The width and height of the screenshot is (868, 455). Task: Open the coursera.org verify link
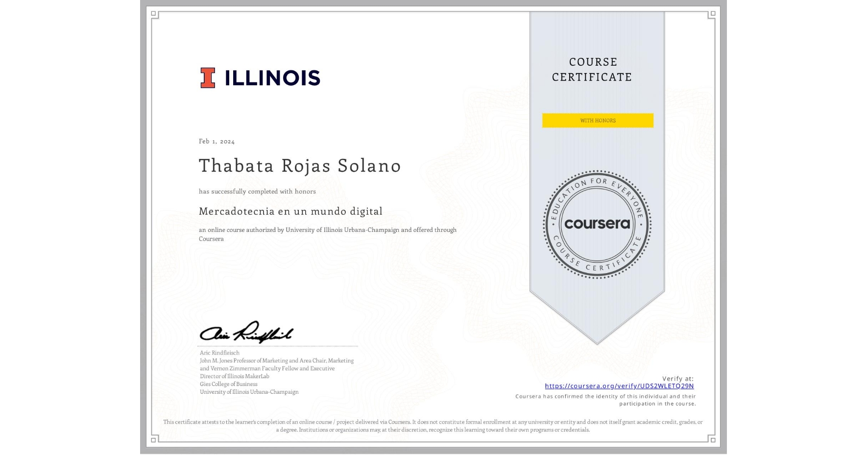[619, 386]
